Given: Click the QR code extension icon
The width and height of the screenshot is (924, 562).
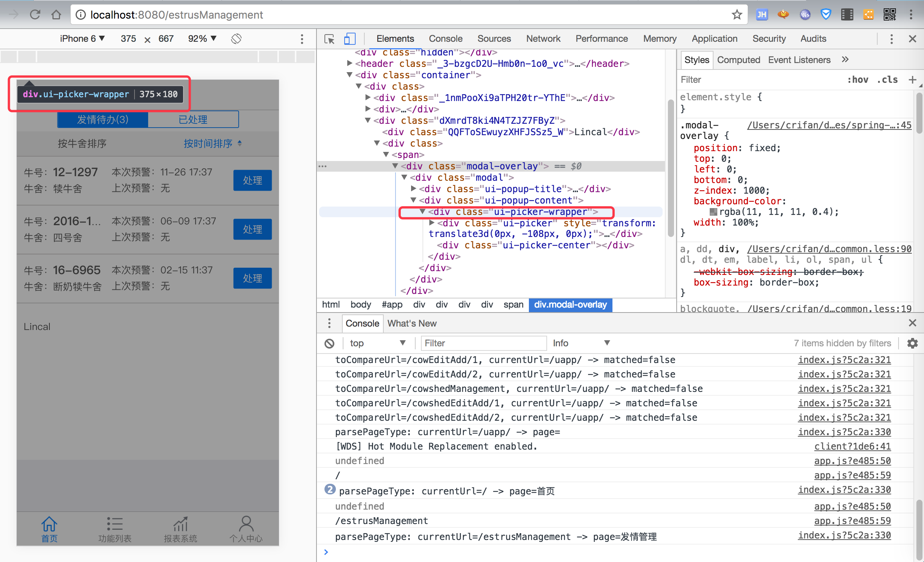Looking at the screenshot, I should 890,15.
